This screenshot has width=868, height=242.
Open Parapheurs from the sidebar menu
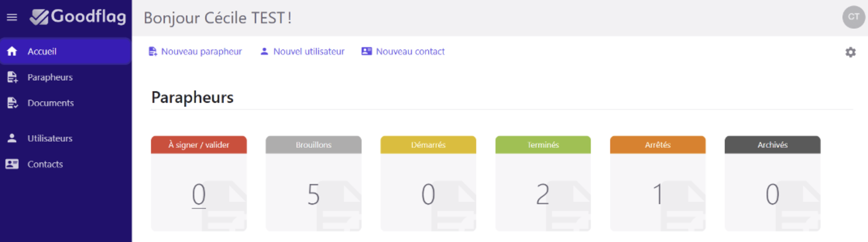(x=50, y=77)
